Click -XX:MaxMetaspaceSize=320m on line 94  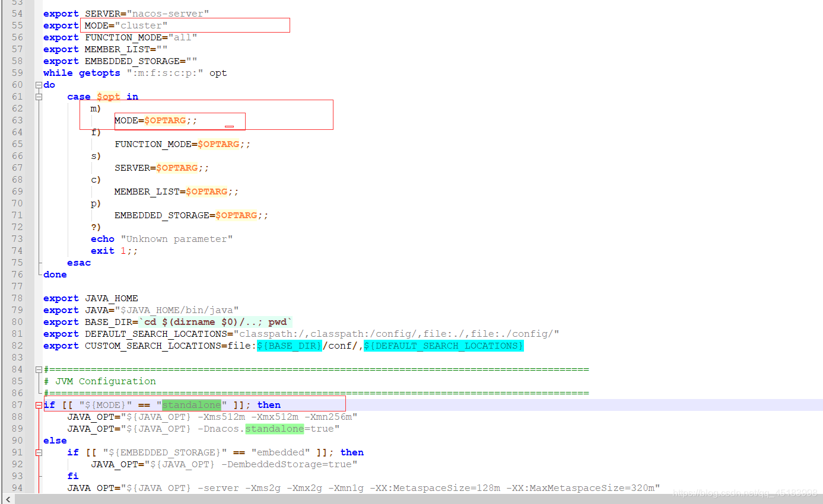[580, 488]
